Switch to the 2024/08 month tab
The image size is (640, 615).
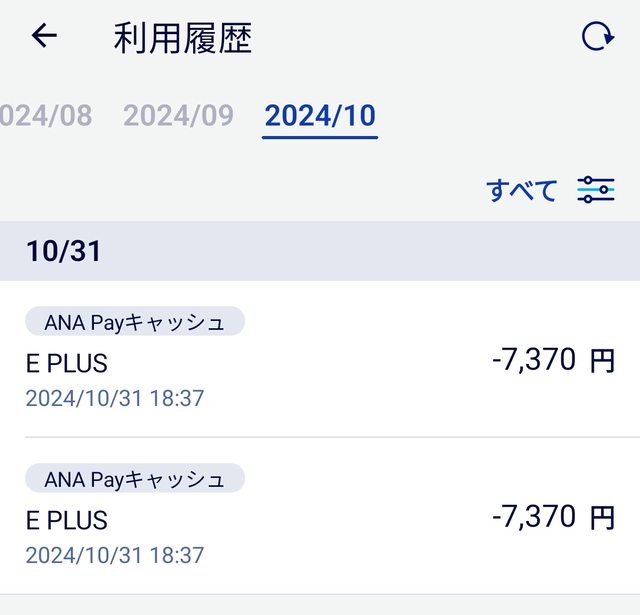[45, 115]
